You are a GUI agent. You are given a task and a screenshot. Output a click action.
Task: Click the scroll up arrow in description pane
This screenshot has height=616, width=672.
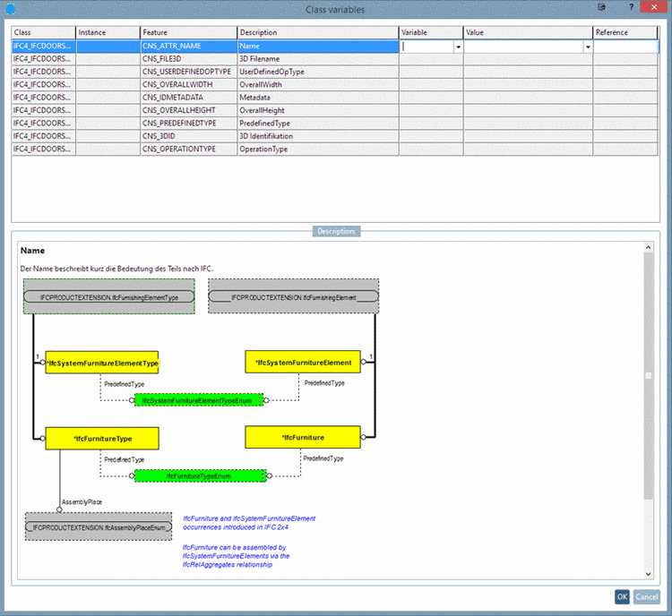[648, 248]
